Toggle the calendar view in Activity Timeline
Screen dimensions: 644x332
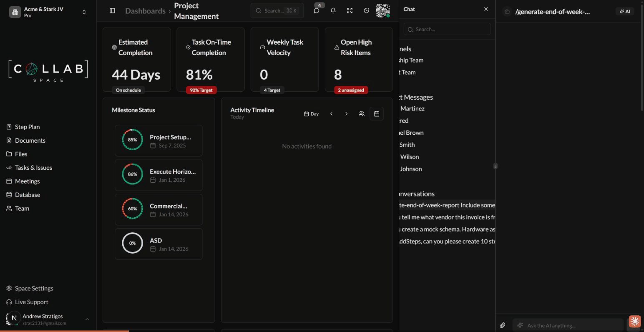377,113
